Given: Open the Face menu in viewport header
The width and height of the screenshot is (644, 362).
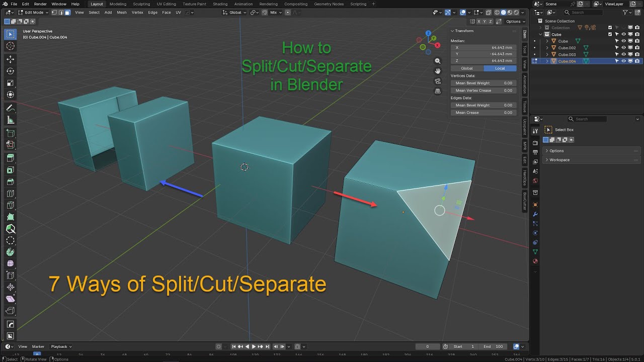Looking at the screenshot, I should pyautogui.click(x=166, y=12).
